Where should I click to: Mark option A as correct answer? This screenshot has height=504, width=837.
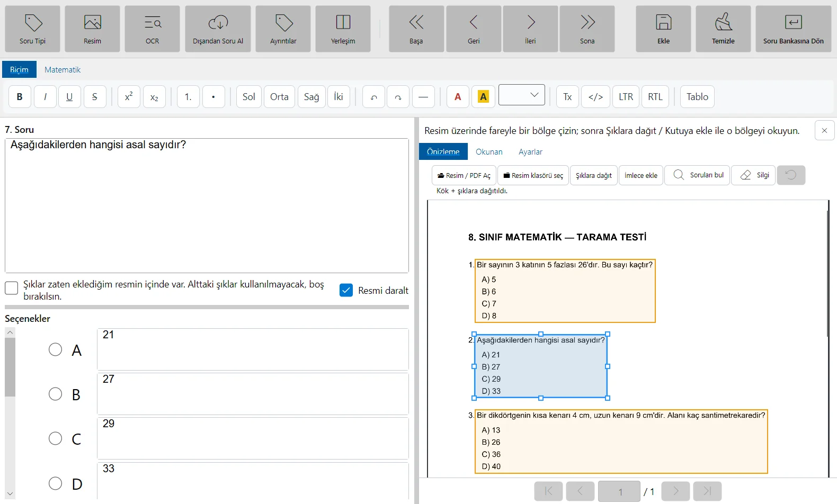[55, 349]
